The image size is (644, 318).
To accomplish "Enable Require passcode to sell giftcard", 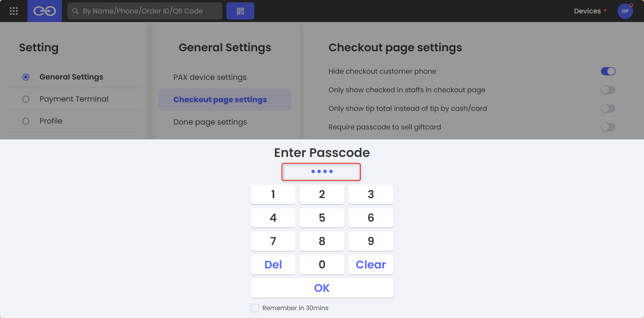I will click(608, 127).
